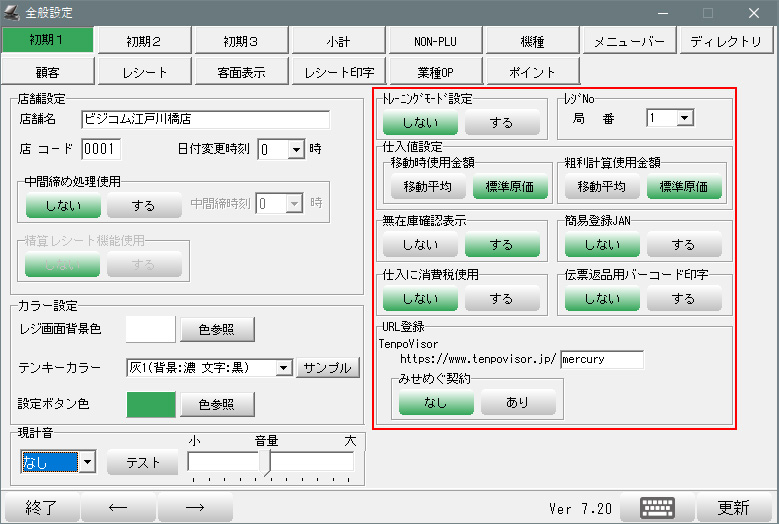Click the right arrow navigation button

[x=196, y=507]
